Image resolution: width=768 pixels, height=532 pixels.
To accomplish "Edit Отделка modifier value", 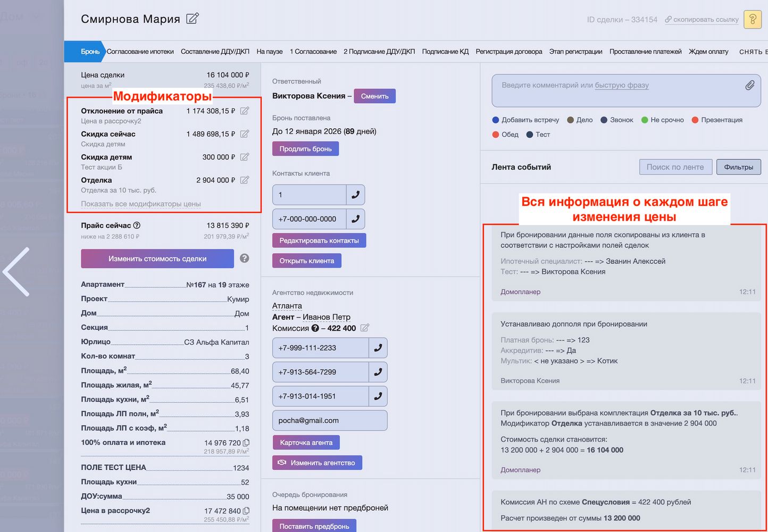I will click(x=245, y=180).
